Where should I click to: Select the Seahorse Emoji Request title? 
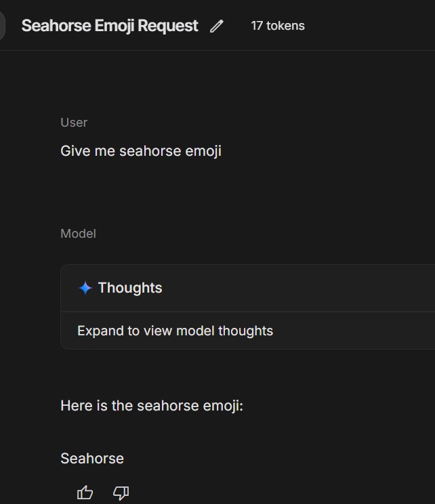click(x=110, y=26)
